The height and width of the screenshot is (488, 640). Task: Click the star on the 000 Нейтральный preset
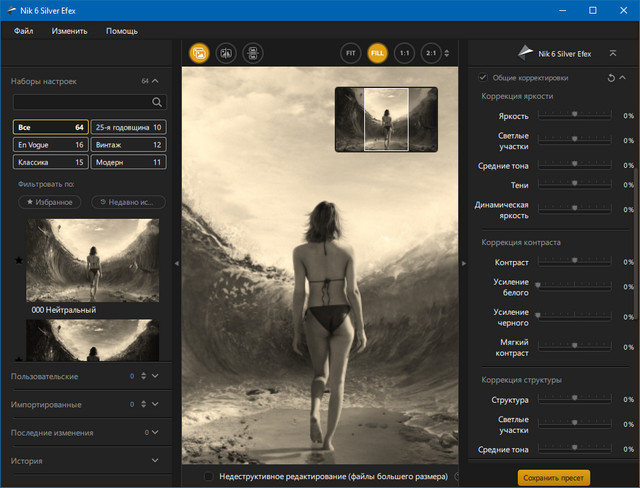pos(19,261)
